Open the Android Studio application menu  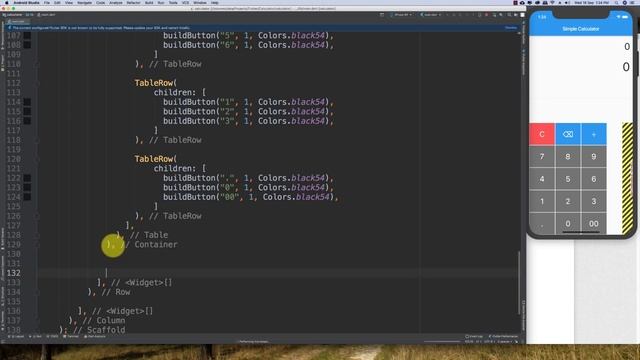[x=27, y=2]
